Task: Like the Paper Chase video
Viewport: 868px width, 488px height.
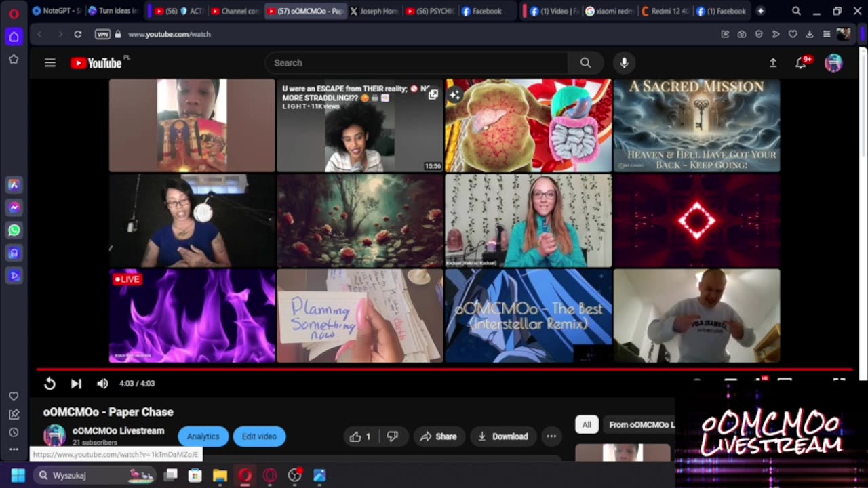Action: coord(359,436)
